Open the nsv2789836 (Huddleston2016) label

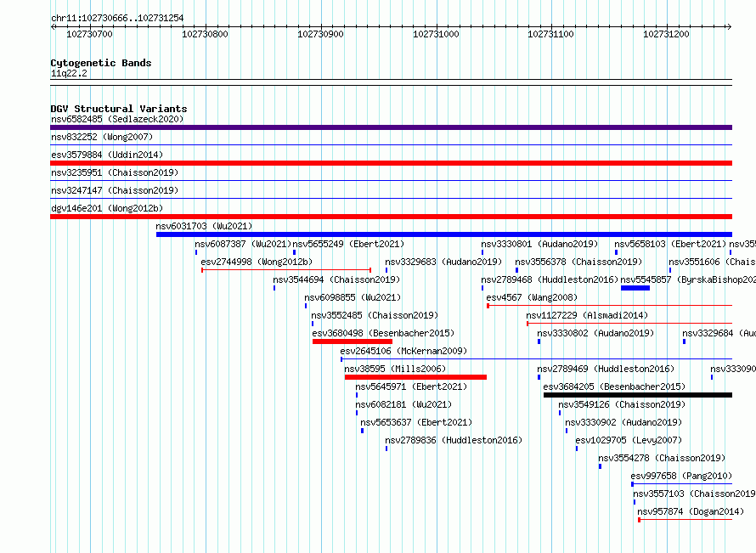(454, 440)
